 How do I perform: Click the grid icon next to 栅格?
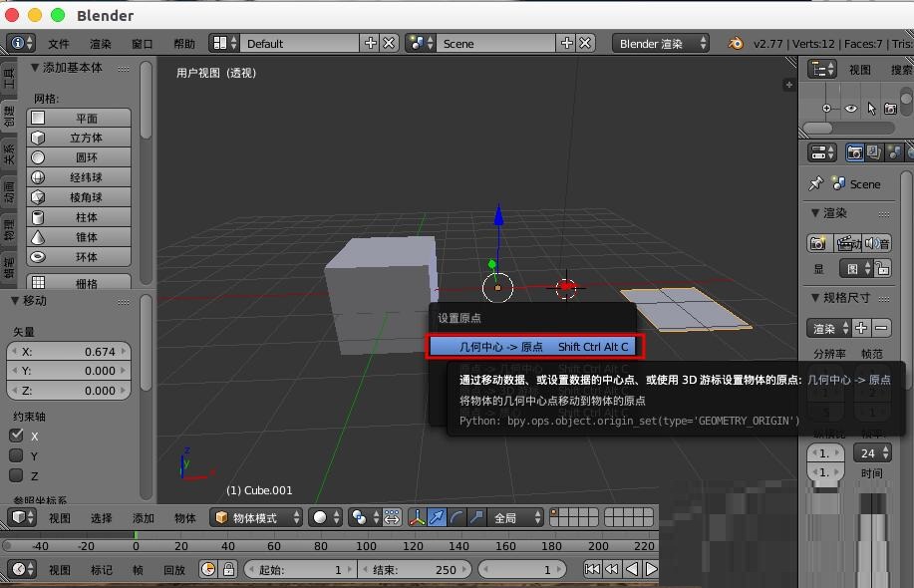click(x=38, y=283)
